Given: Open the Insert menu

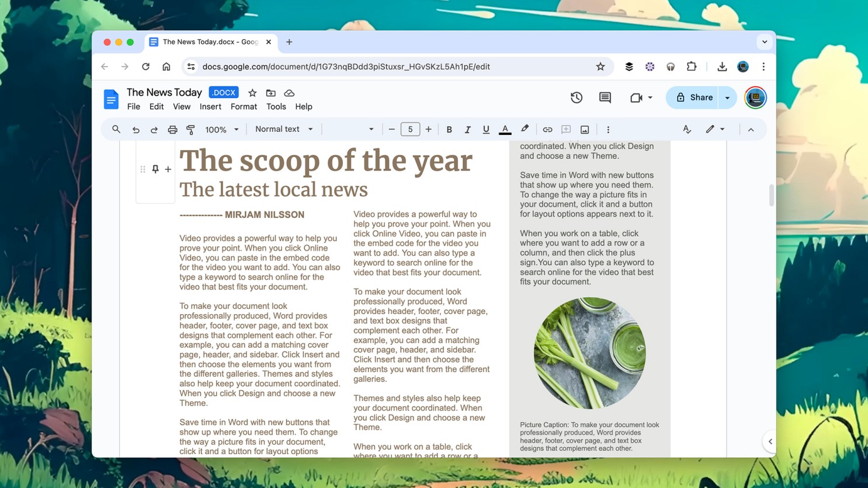Looking at the screenshot, I should click(210, 107).
